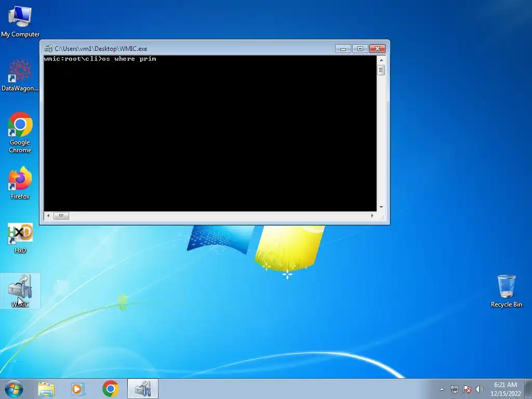Select the Google Chrome desktop shortcut
The image size is (532, 399).
tap(20, 132)
